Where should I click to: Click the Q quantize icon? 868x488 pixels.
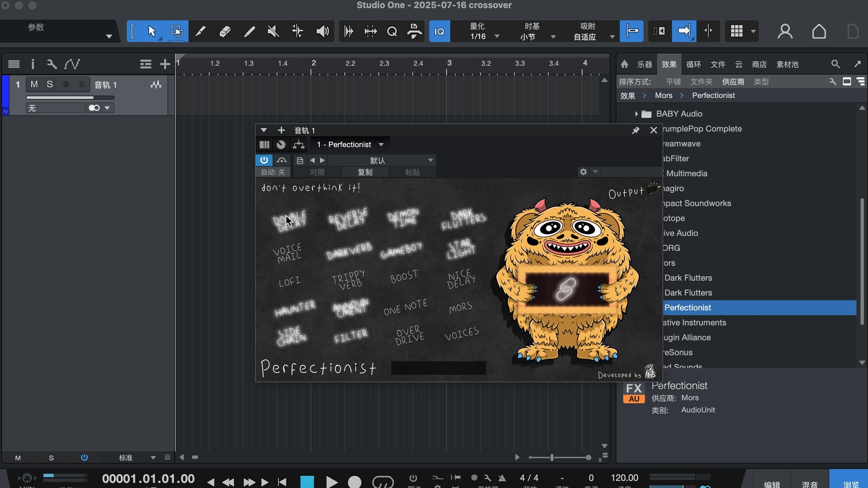[392, 31]
